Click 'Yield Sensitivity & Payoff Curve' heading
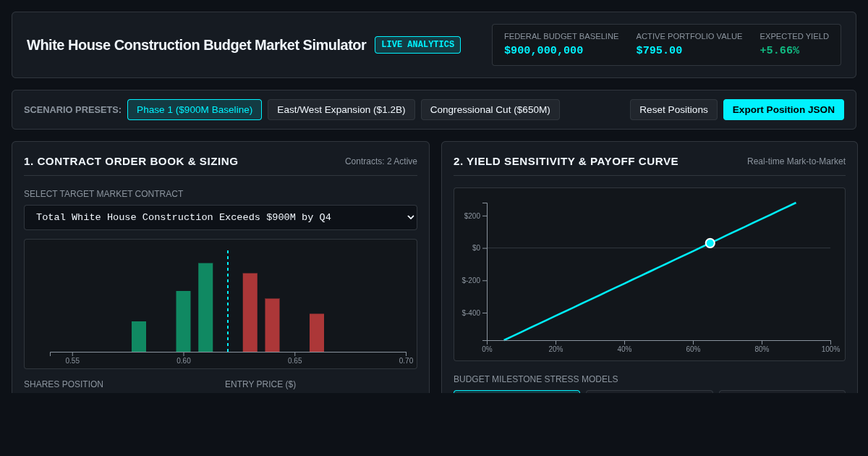Viewport: 868px width, 456px height. tap(566, 161)
